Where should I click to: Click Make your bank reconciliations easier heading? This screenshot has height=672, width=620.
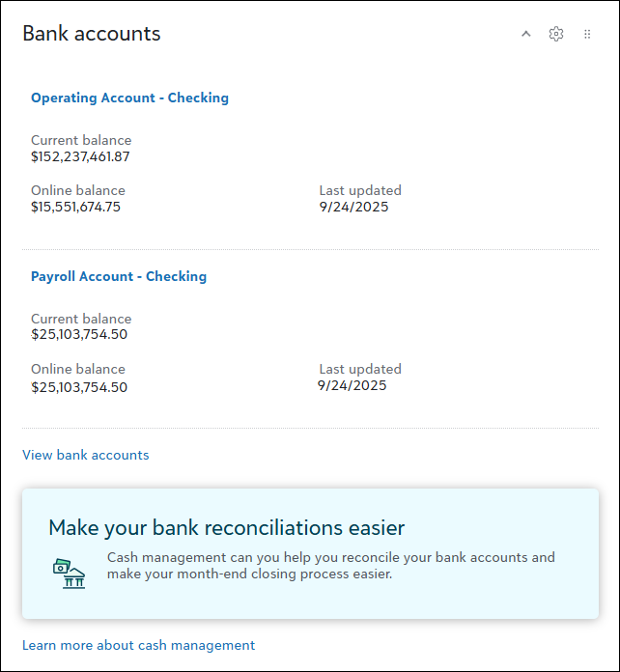[227, 527]
